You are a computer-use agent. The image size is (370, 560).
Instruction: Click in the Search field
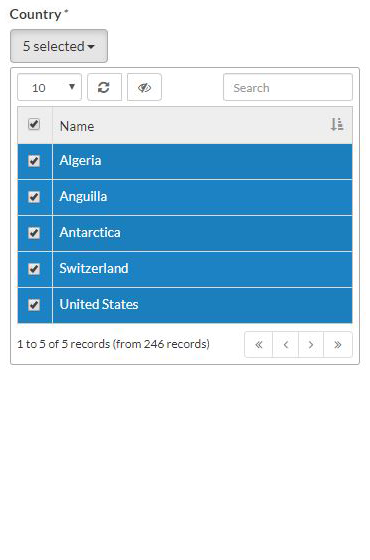tap(288, 87)
